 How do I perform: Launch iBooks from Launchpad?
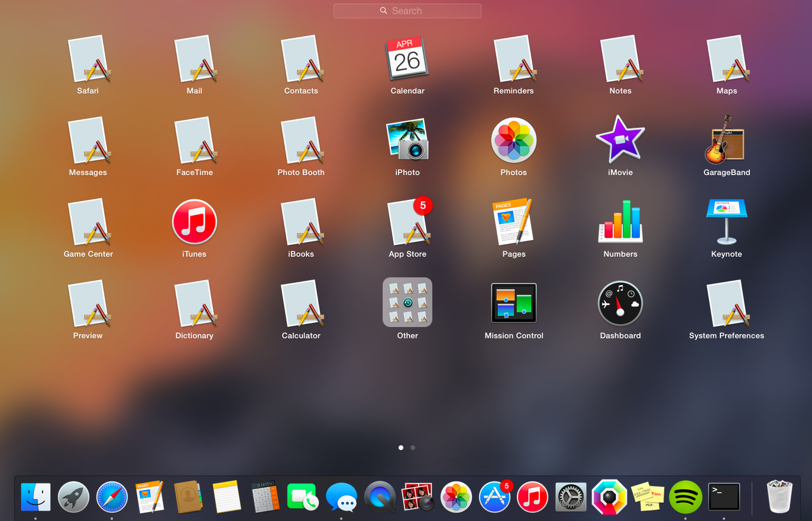click(301, 222)
